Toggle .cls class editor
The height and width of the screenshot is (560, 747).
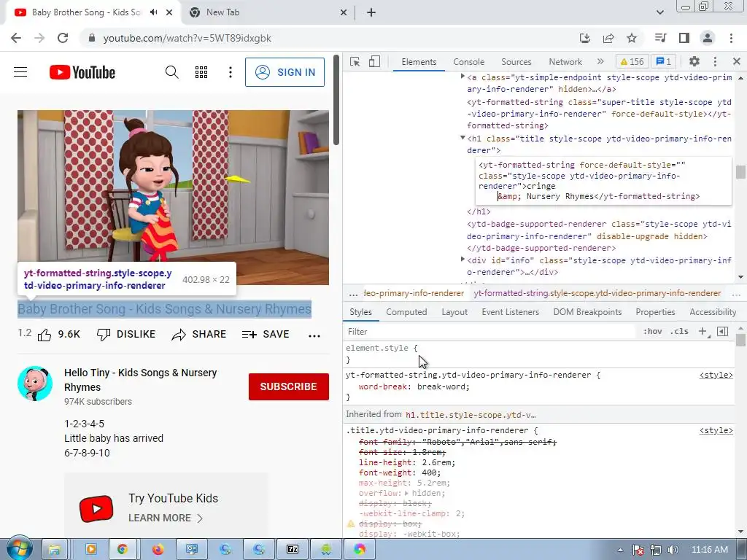pyautogui.click(x=679, y=332)
